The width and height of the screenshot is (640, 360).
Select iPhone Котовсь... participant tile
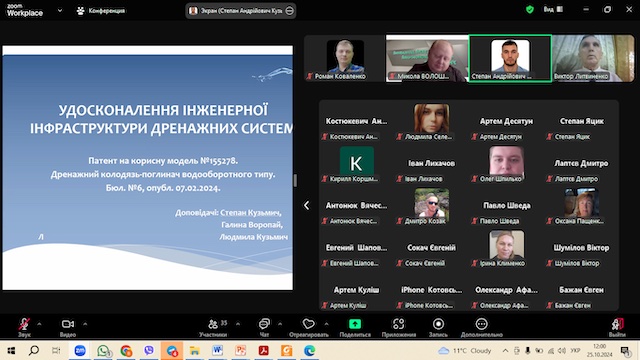point(431,290)
